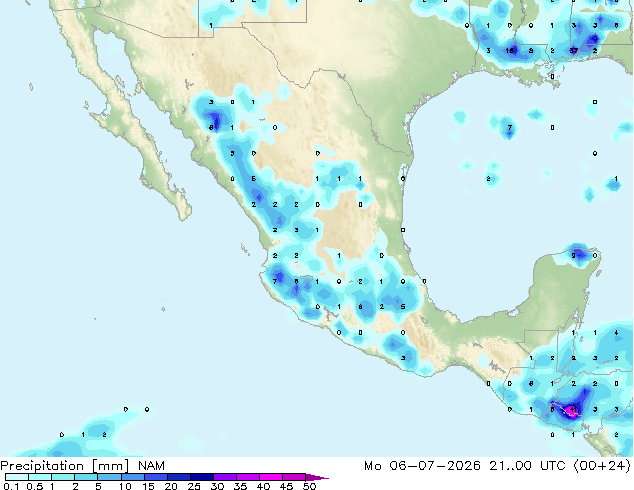Click the date "06-07-2026" text

[435, 466]
